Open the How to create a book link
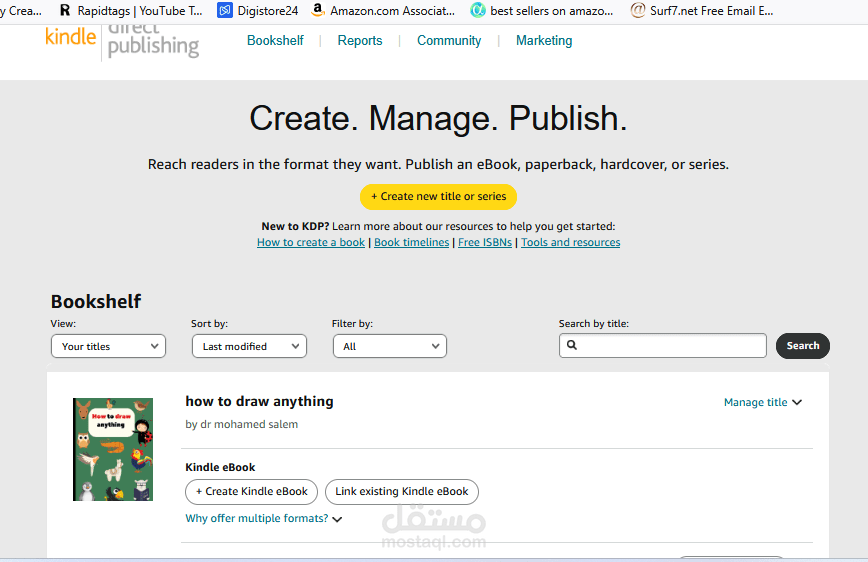The width and height of the screenshot is (868, 562). [x=311, y=242]
